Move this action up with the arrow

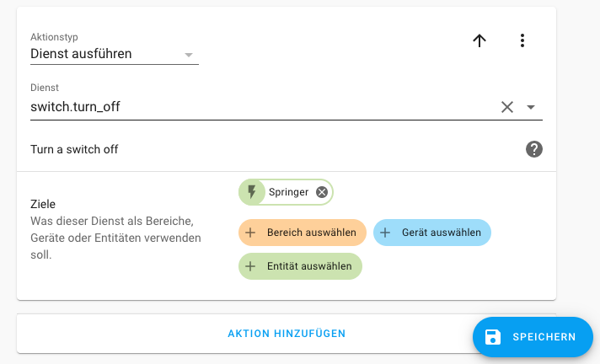(479, 40)
